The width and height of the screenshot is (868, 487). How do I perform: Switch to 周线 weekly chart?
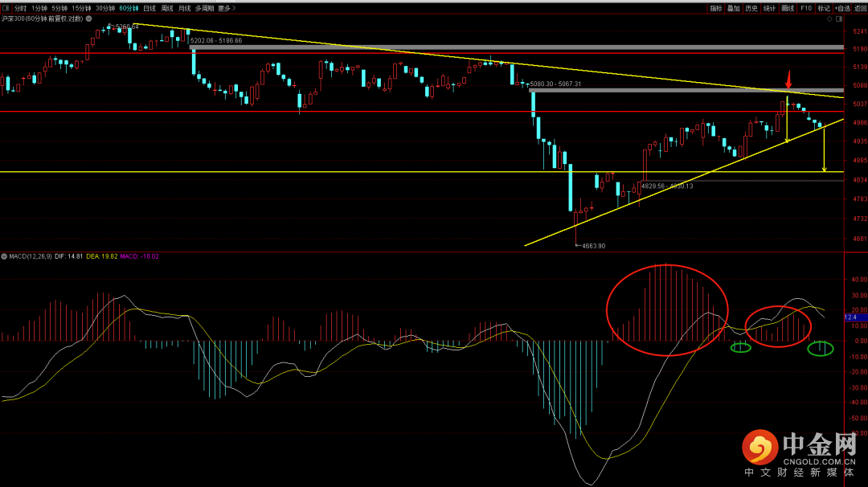pos(167,8)
